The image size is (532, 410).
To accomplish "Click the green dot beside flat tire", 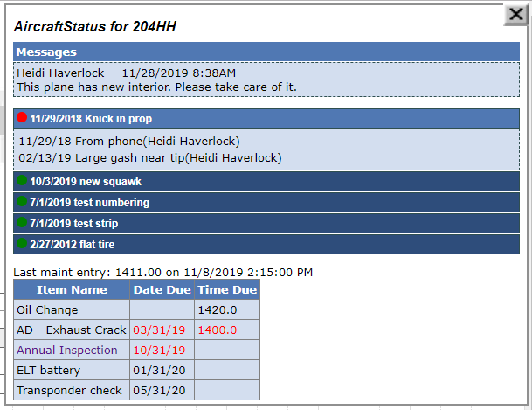I will click(22, 243).
